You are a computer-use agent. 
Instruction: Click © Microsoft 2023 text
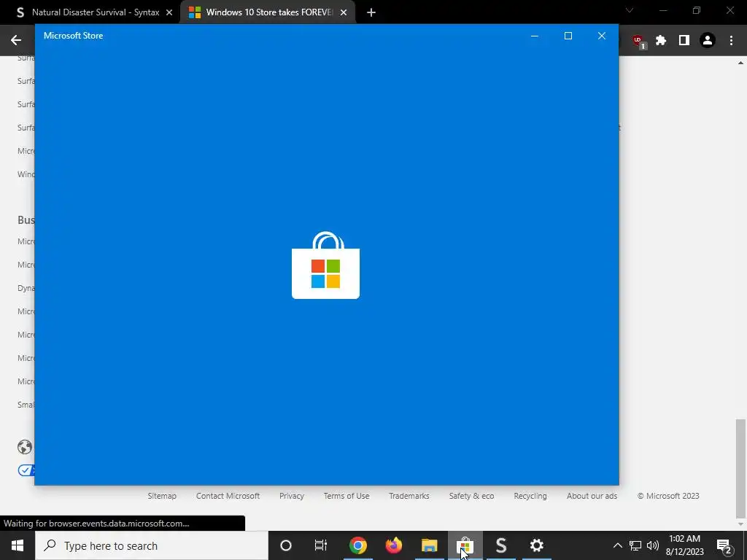point(668,496)
